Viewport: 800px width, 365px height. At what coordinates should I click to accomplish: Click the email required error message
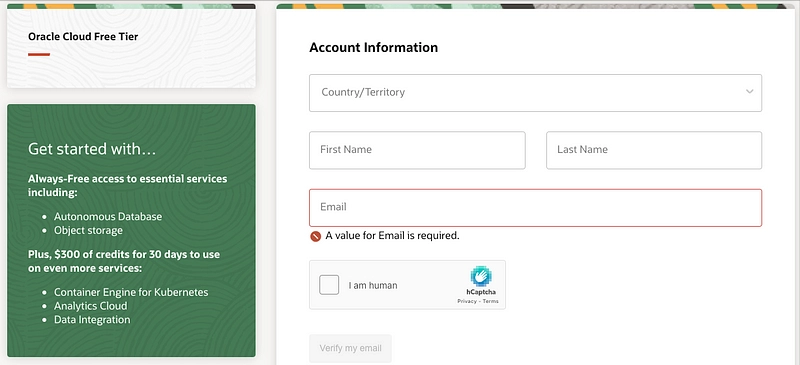point(392,236)
